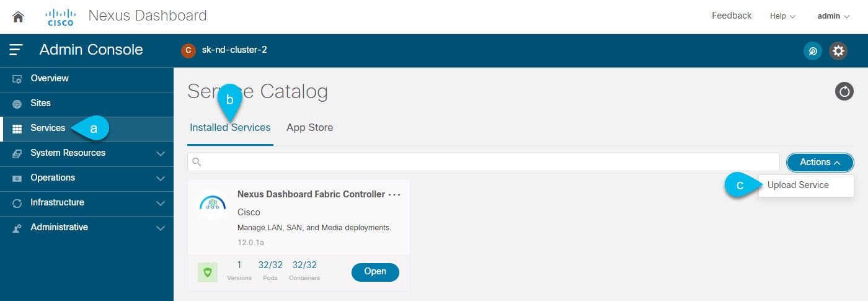Open the Fabric Controller ellipsis menu

394,195
